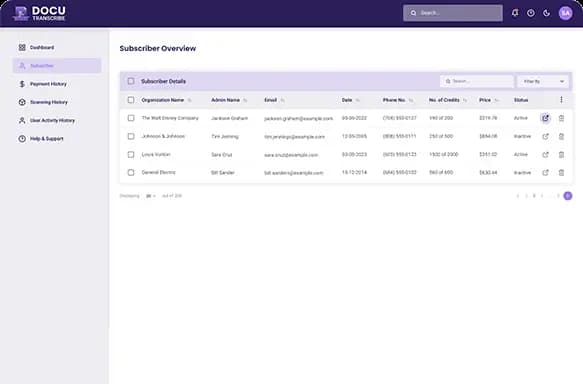583x384 pixels.
Task: Check the Louis Vuitton row
Action: pos(131,154)
